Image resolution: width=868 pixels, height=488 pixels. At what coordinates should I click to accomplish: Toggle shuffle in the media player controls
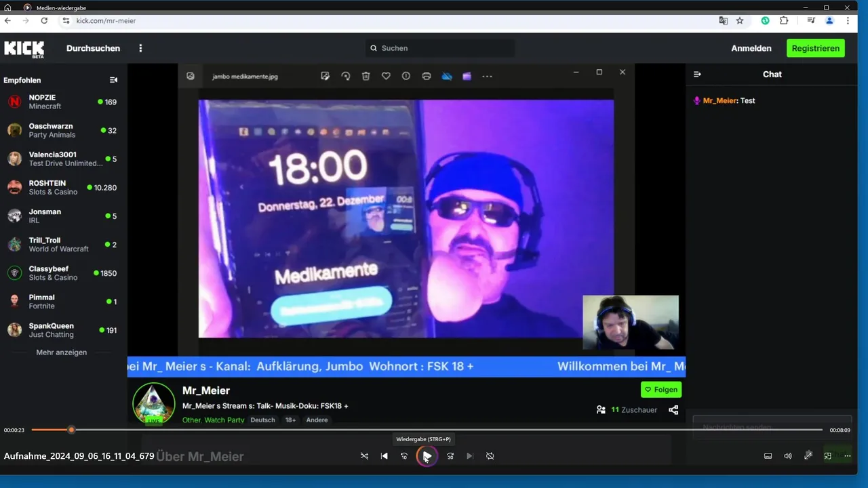pyautogui.click(x=364, y=456)
